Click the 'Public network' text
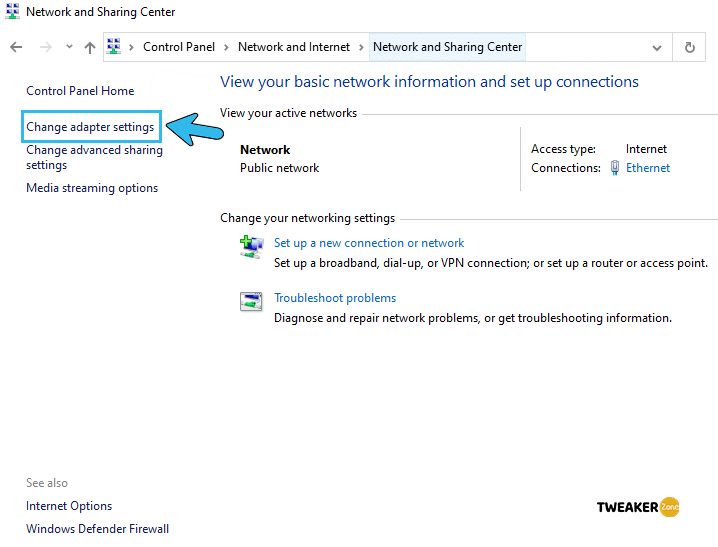This screenshot has width=718, height=547. point(279,168)
